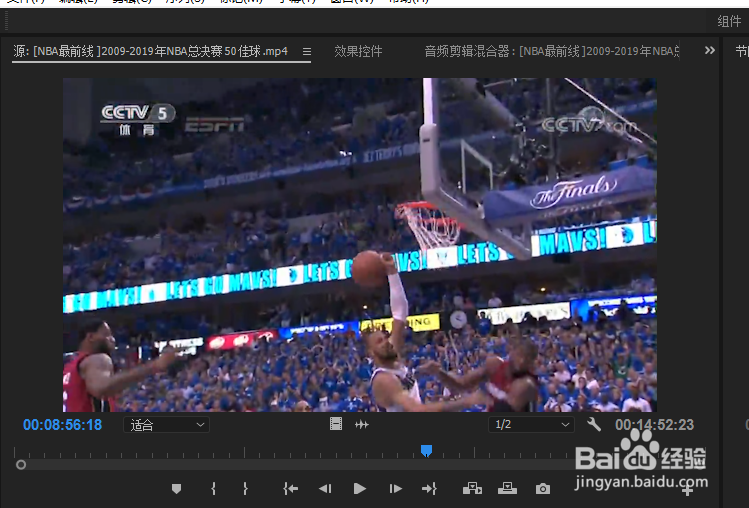Click the zoom scrollbar left handle
Image resolution: width=749 pixels, height=508 pixels.
21,465
